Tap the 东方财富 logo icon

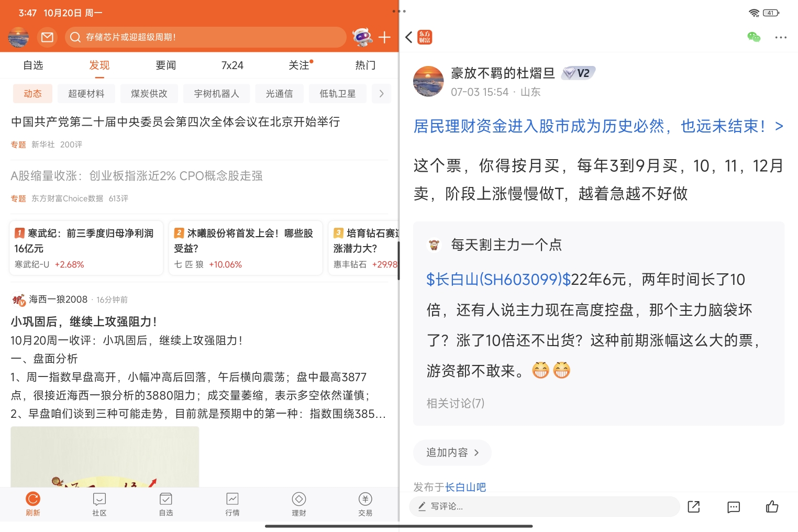(x=425, y=37)
